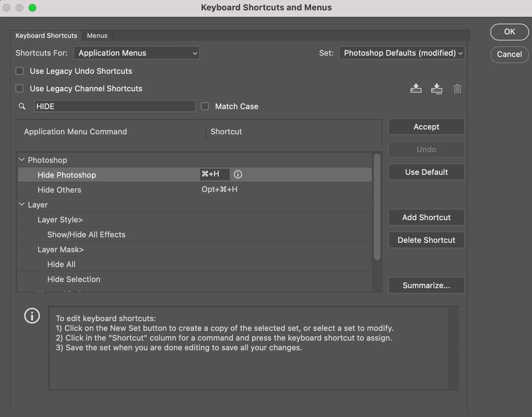Click the Shortcut column header
Screen dimensions: 532x417
click(x=226, y=132)
